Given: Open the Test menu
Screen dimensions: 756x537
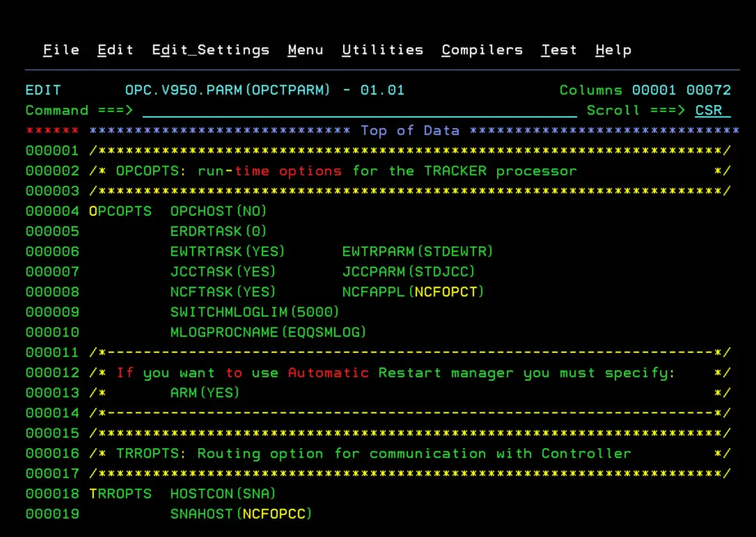Looking at the screenshot, I should (x=559, y=50).
